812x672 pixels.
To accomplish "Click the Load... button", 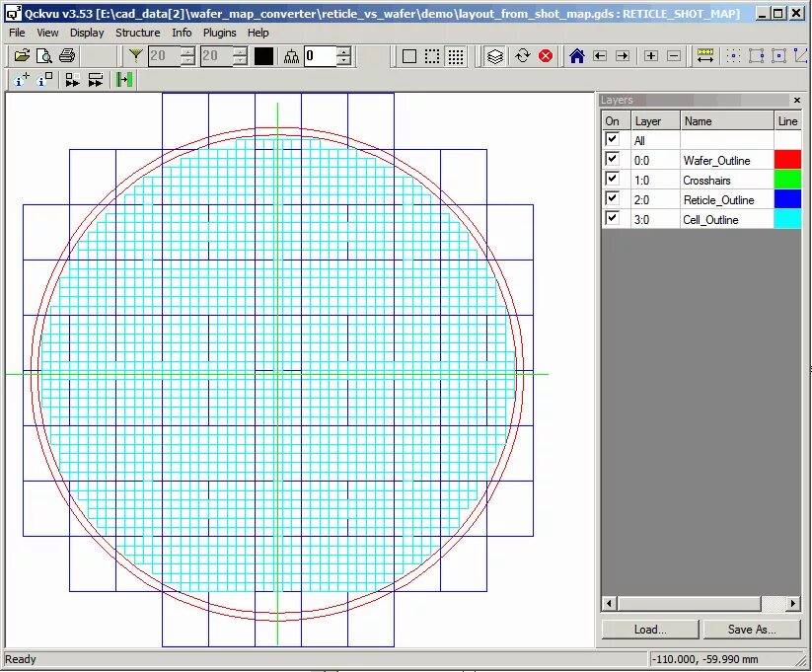I will [x=650, y=630].
